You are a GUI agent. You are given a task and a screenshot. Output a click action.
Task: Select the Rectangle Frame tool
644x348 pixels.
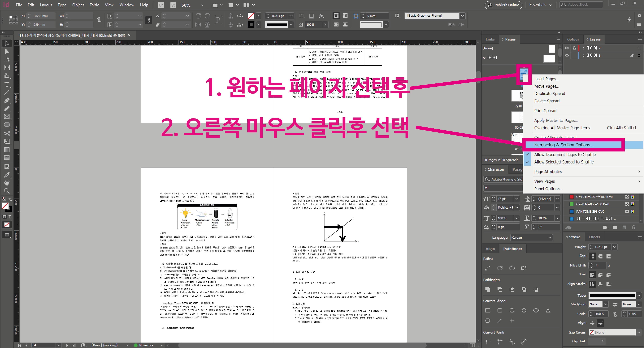(x=7, y=117)
